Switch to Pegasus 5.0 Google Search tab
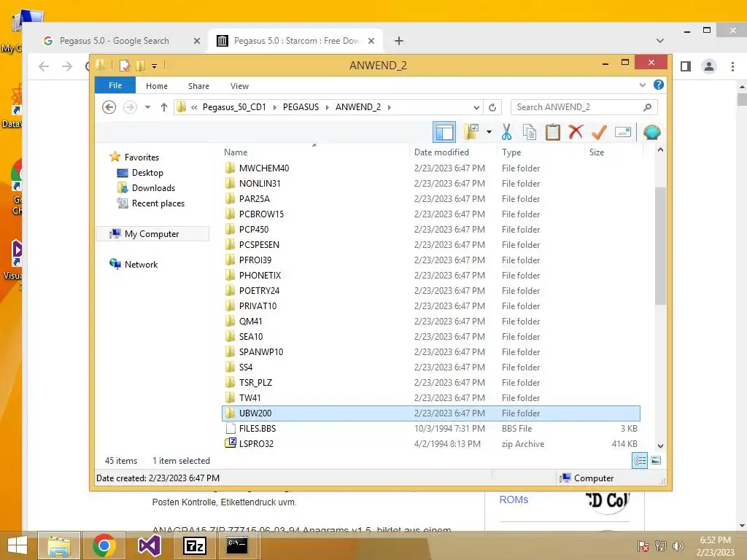Screen dimensions: 747x560 click(115, 41)
